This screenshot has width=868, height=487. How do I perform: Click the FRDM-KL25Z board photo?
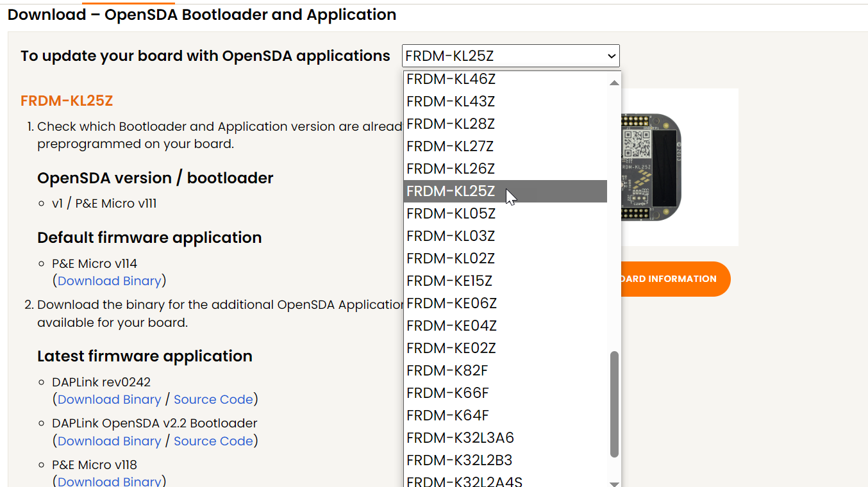click(660, 167)
